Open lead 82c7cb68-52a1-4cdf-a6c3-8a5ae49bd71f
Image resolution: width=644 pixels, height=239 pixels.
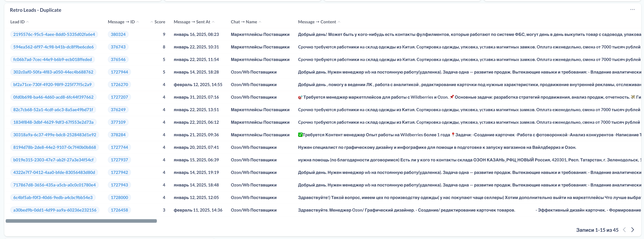coord(53,110)
